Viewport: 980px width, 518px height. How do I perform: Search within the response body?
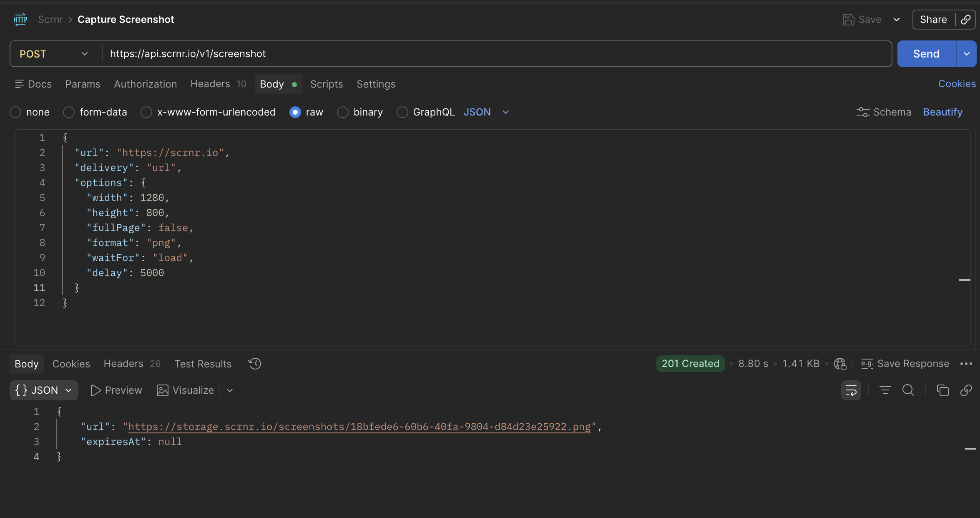coord(908,390)
